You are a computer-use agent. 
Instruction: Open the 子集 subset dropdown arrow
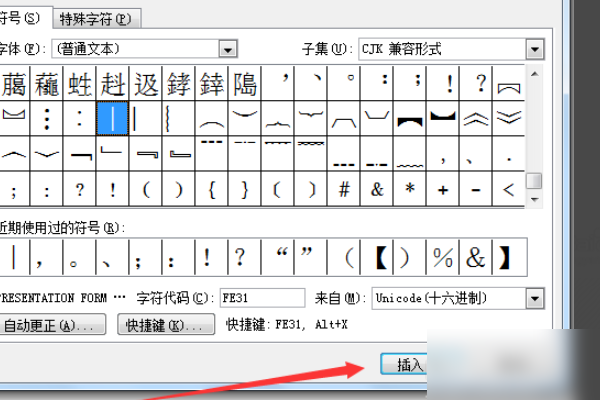pyautogui.click(x=535, y=49)
